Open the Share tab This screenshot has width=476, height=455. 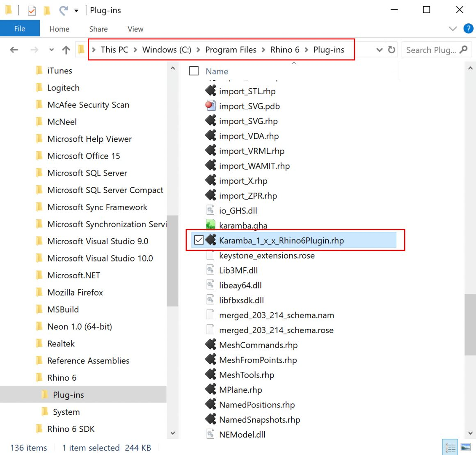[98, 29]
